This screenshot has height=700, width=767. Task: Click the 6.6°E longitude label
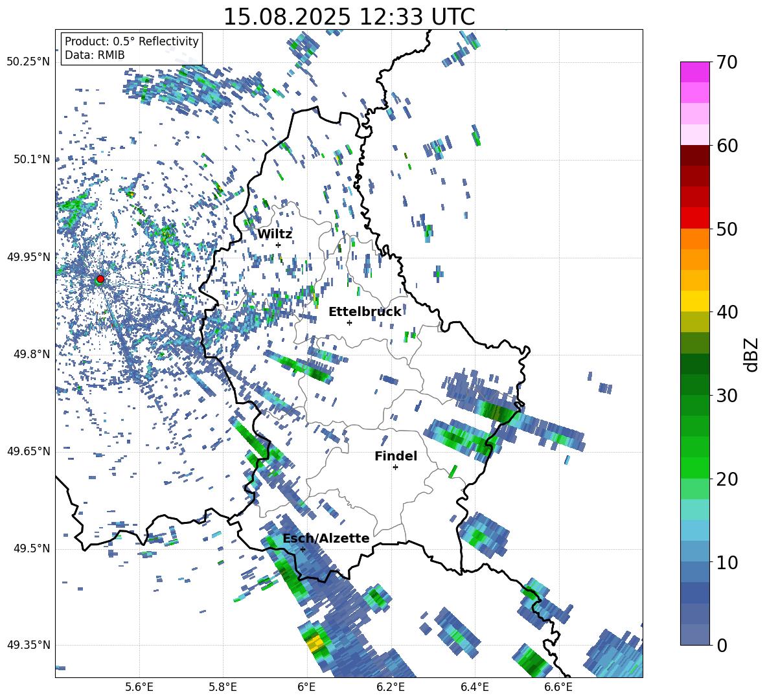[x=558, y=687]
